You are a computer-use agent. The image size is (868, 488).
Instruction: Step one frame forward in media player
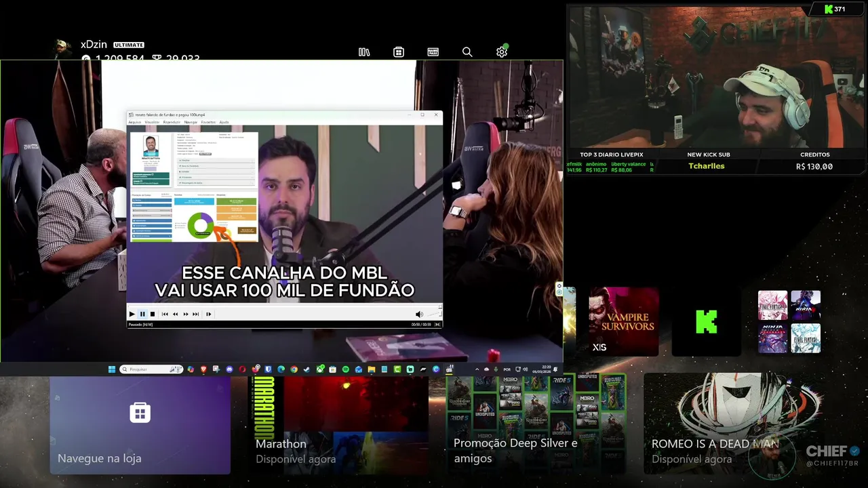[209, 314]
